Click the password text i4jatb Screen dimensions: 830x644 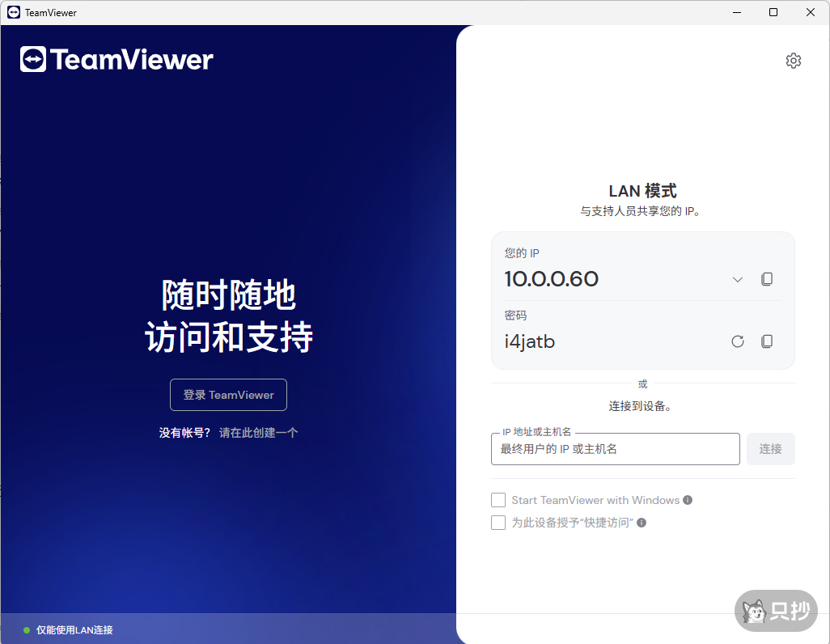pos(529,341)
